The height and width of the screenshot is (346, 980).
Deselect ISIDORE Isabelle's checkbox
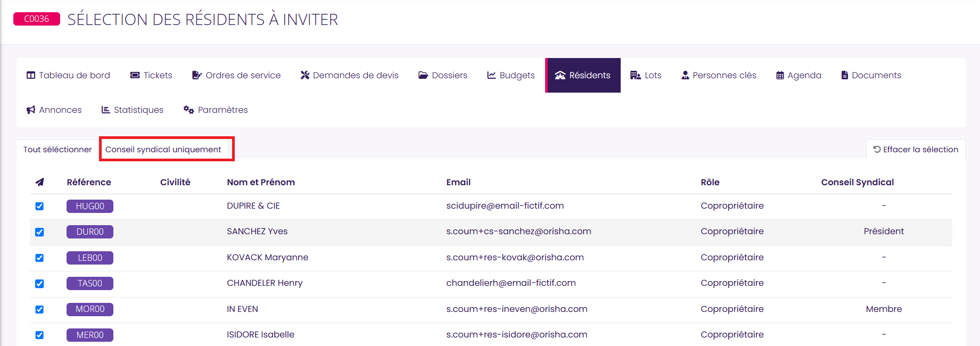tap(39, 335)
